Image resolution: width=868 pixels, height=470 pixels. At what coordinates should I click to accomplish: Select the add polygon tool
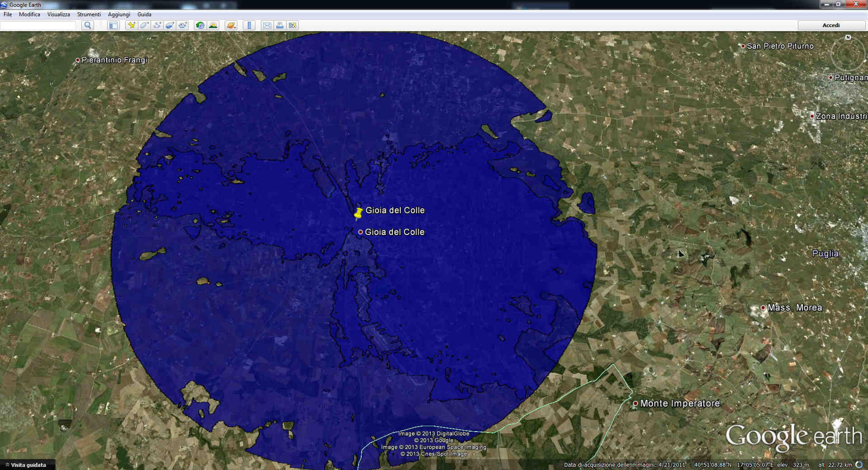pos(144,25)
